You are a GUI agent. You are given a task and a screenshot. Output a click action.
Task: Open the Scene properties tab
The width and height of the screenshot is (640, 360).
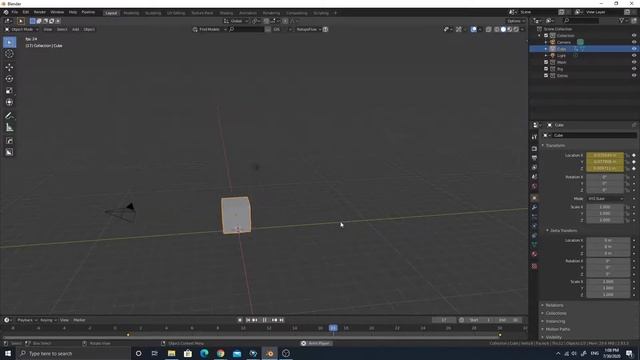(x=534, y=177)
